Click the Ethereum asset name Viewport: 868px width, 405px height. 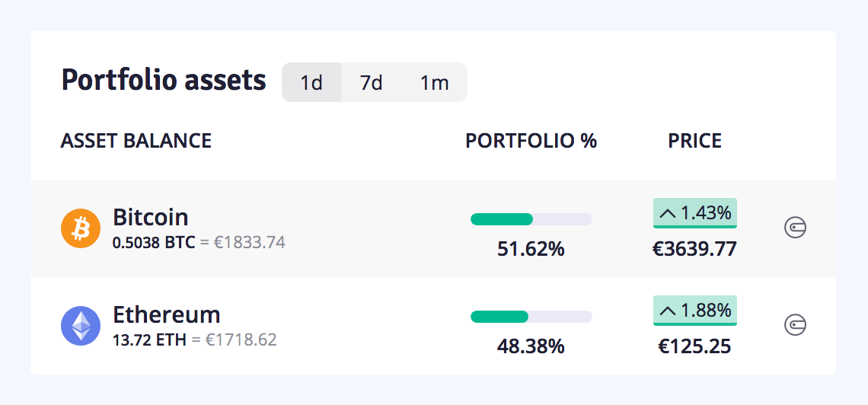[x=167, y=314]
